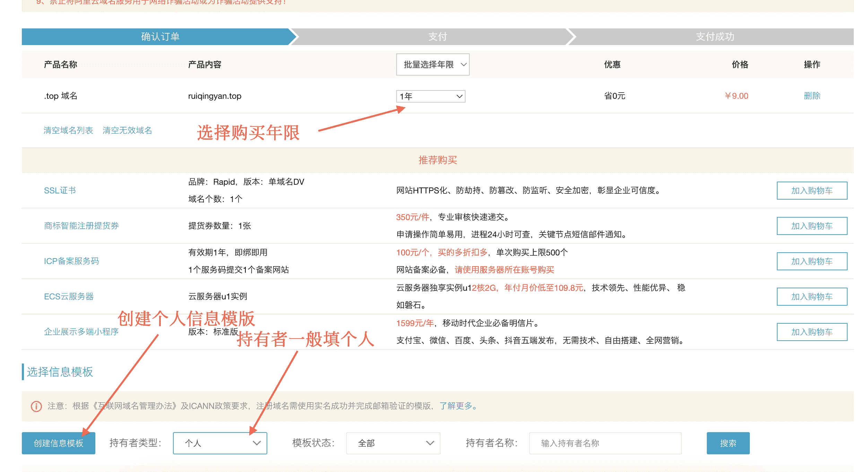This screenshot has width=868, height=472.
Task: Open the SSL证书 product link
Action: pos(60,190)
